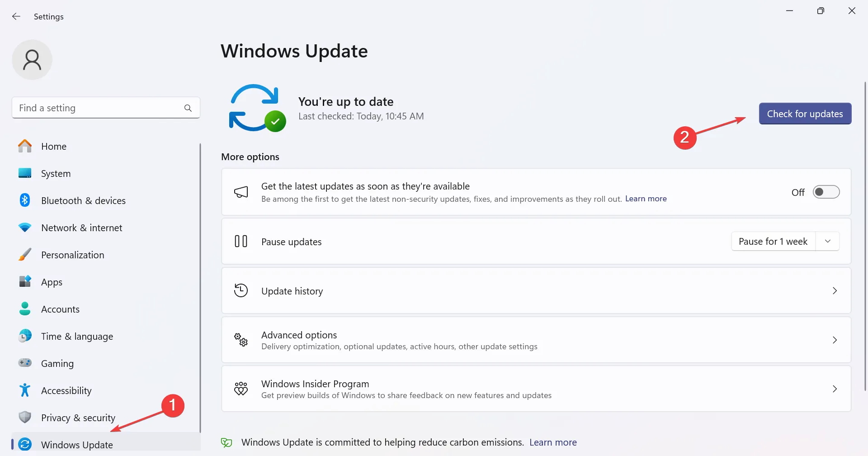Toggle get latest updates switch on
868x456 pixels.
click(826, 192)
